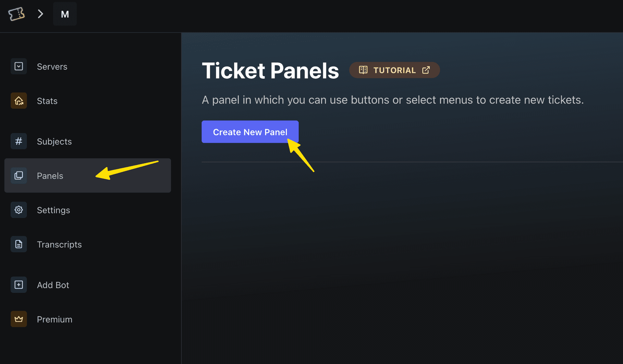
Task: Click the Subjects hashtag icon
Action: (18, 141)
